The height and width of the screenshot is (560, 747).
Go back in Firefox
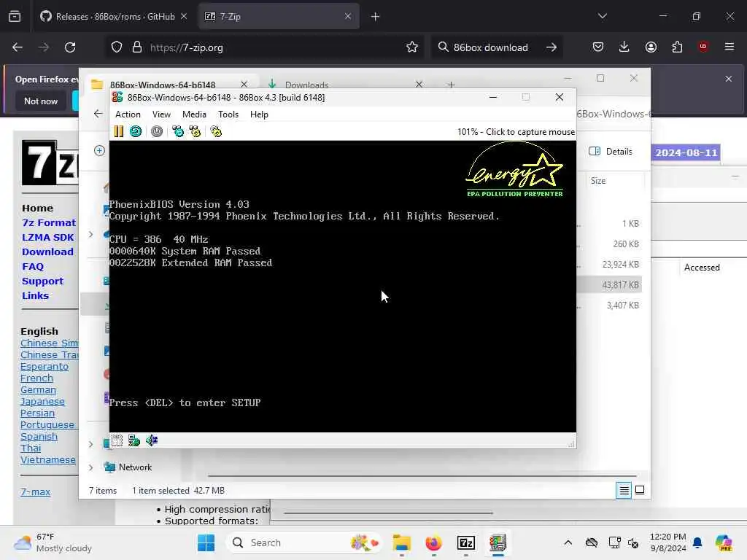pyautogui.click(x=18, y=47)
